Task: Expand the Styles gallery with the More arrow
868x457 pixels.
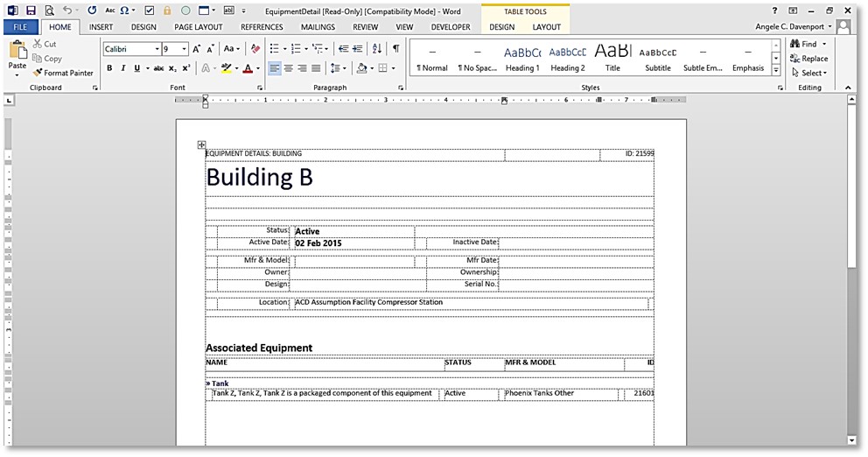Action: click(776, 71)
